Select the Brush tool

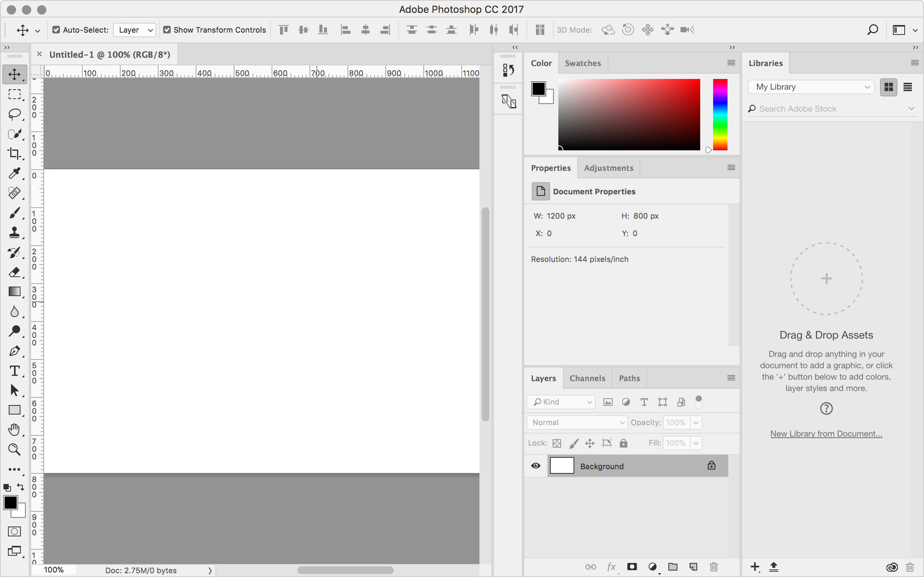point(14,213)
